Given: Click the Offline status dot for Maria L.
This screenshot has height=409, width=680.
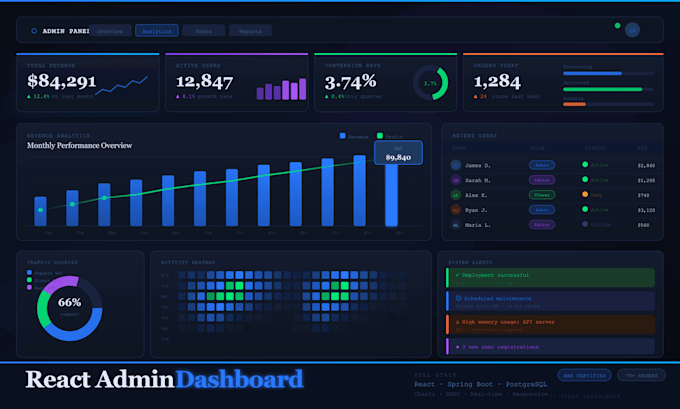Looking at the screenshot, I should [585, 224].
